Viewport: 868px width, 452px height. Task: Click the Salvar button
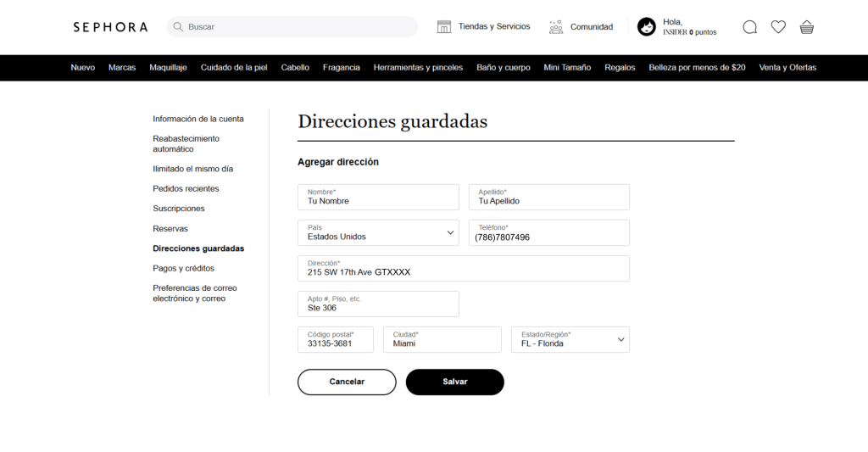click(455, 382)
